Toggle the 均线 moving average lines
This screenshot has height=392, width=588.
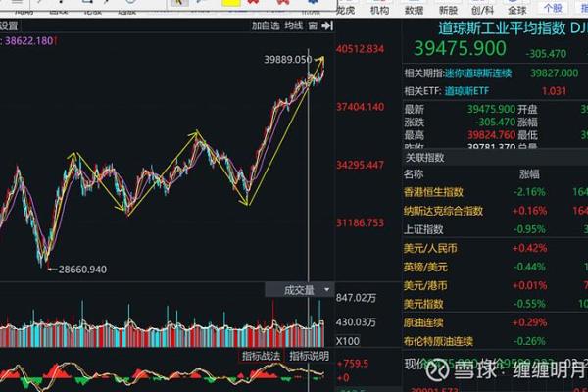click(294, 25)
